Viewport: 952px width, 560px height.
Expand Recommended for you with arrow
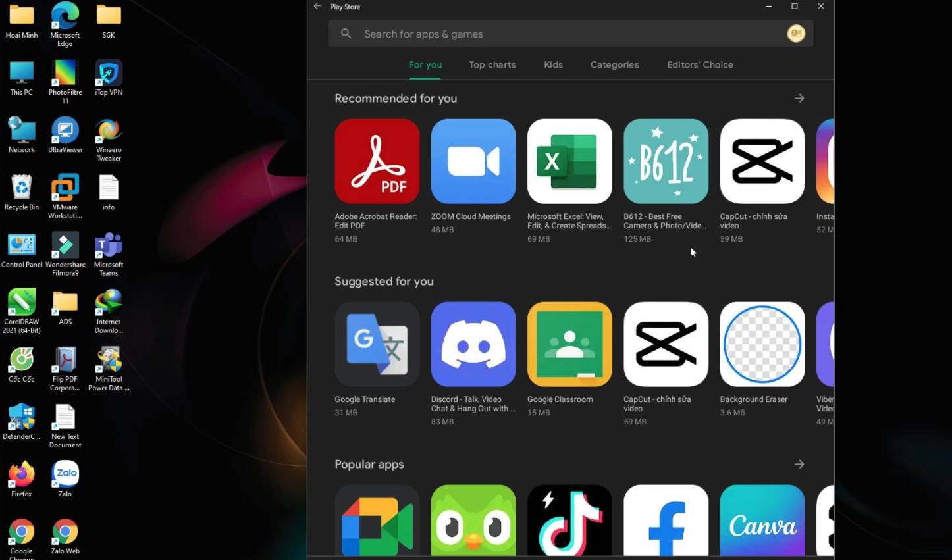pyautogui.click(x=799, y=98)
